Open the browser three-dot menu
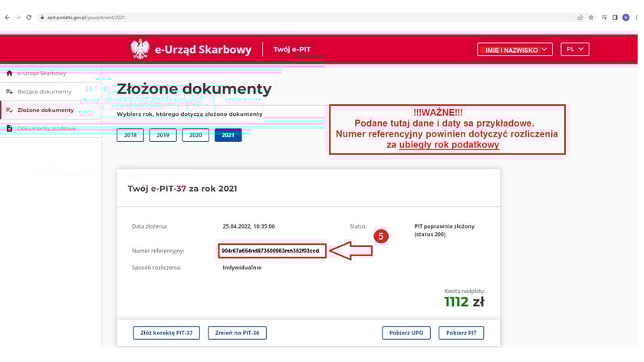This screenshot has width=644, height=362. pos(636,18)
